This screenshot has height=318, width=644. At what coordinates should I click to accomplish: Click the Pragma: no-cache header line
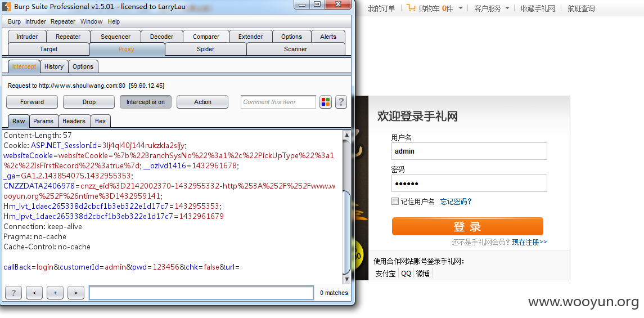(x=35, y=236)
